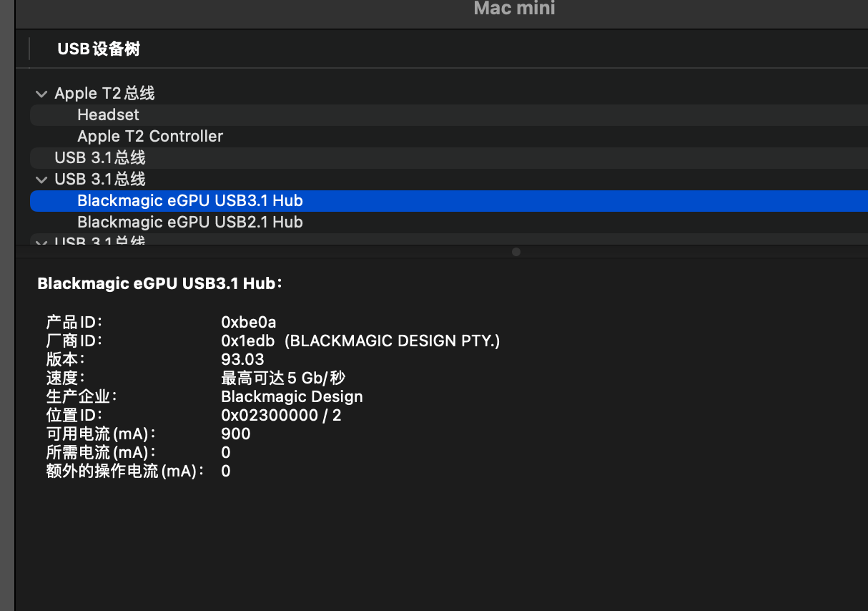Click the available current value 900
This screenshot has width=868, height=611.
(x=236, y=434)
